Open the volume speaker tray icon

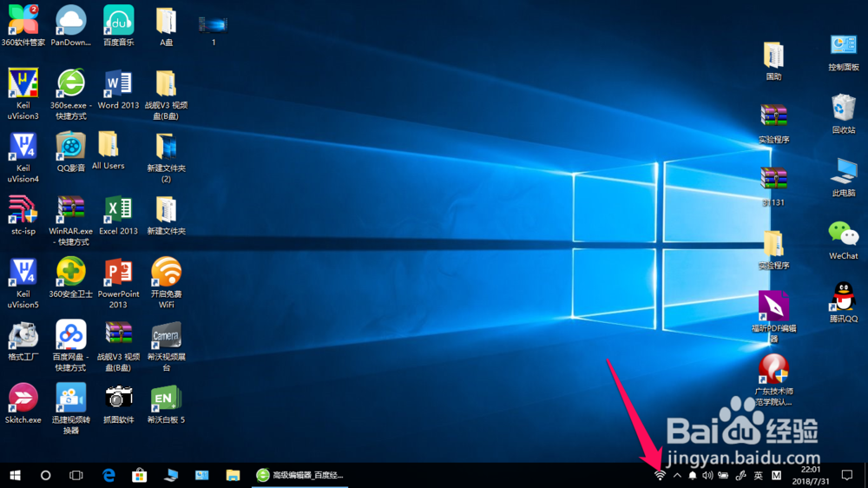tap(707, 475)
